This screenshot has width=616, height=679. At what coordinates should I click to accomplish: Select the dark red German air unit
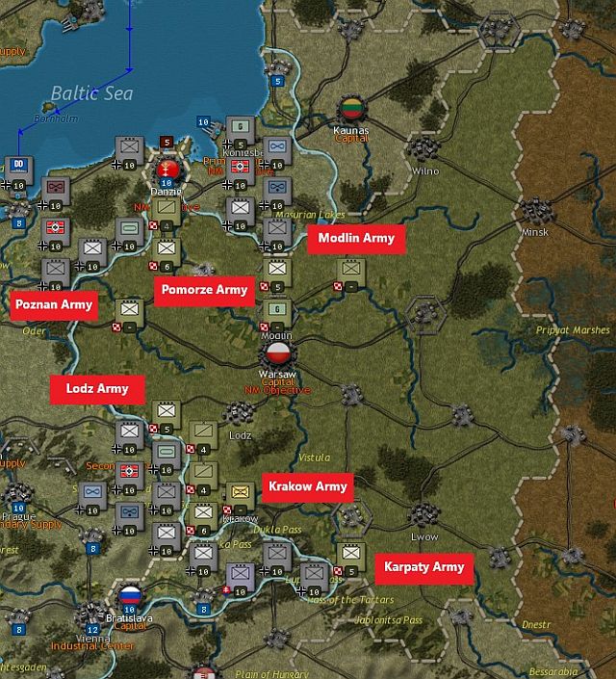56,191
